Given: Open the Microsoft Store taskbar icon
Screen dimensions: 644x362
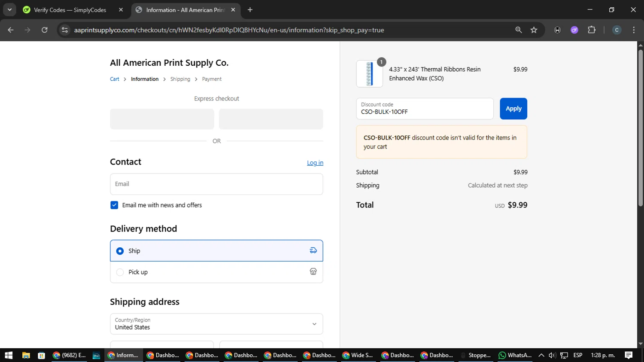Looking at the screenshot, I should pos(41,355).
